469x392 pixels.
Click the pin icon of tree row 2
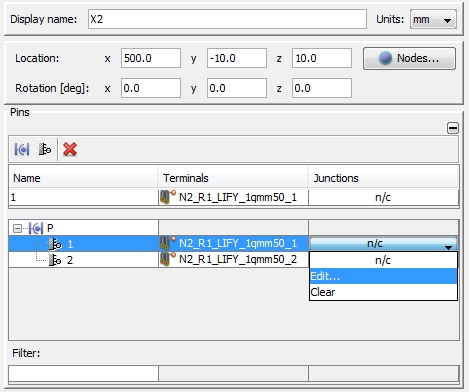(54, 260)
